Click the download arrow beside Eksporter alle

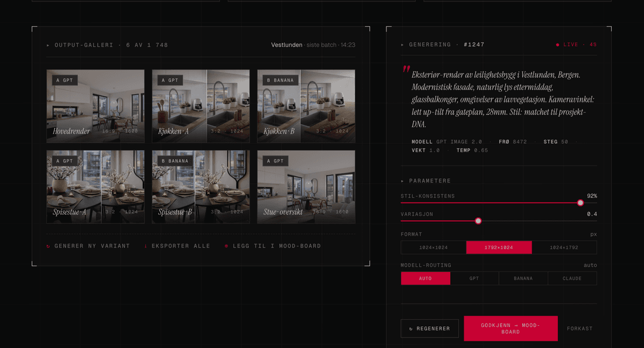145,246
